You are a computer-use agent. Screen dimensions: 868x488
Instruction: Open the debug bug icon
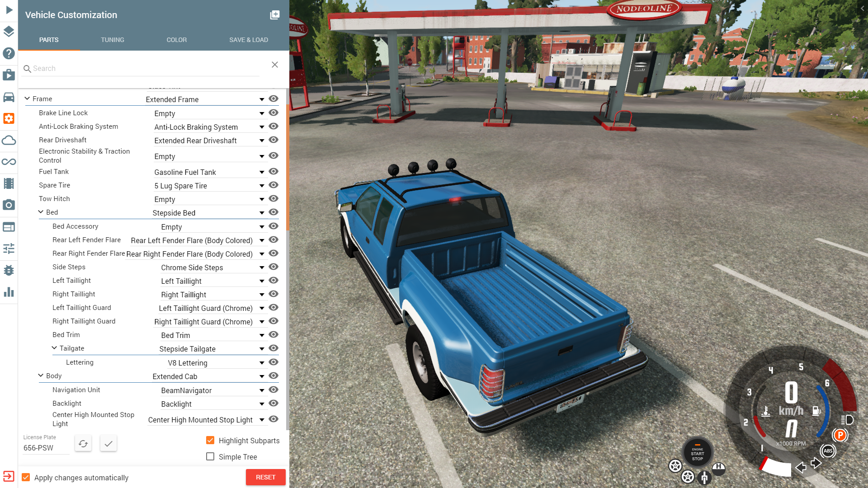pyautogui.click(x=9, y=270)
